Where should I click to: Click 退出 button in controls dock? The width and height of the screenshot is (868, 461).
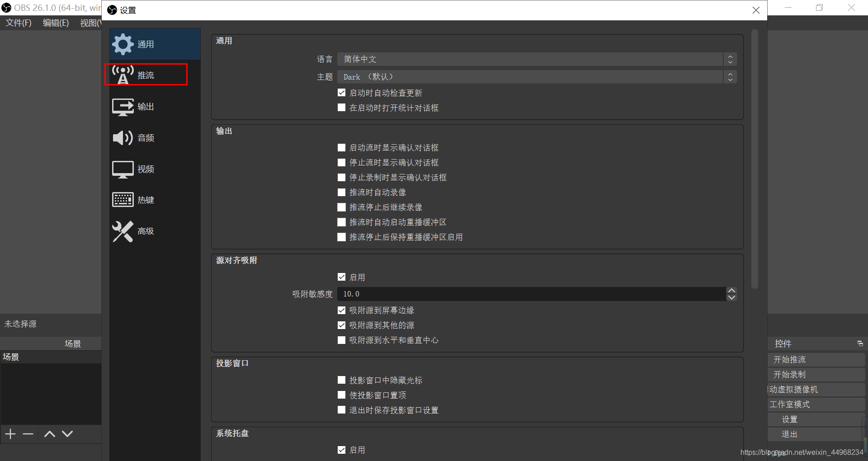(816, 434)
